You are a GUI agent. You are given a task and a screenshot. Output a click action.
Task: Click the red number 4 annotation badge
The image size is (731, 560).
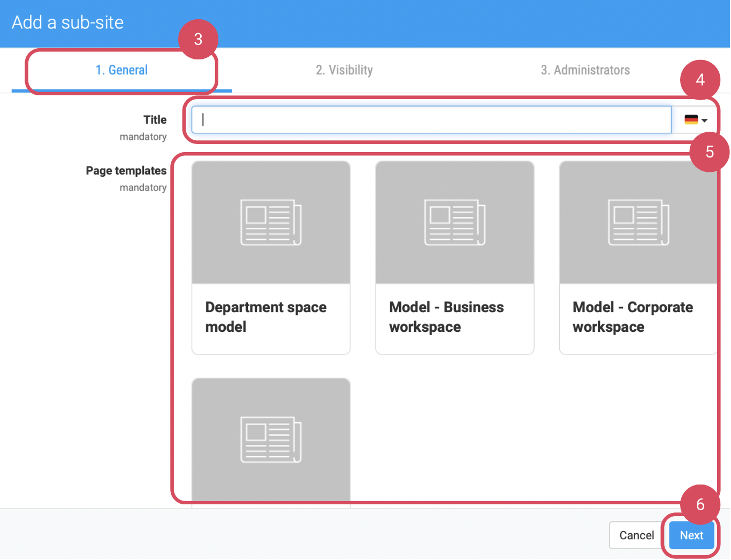[700, 80]
